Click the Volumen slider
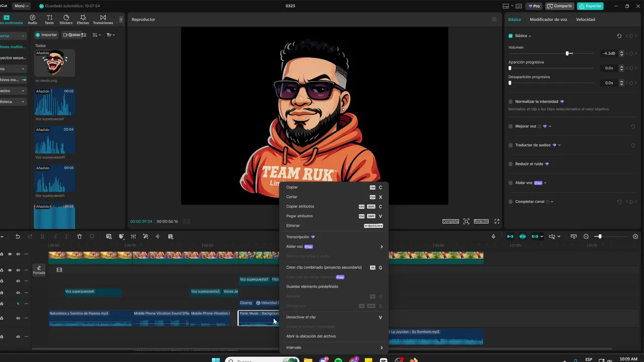The width and height of the screenshot is (644, 362). (x=551, y=53)
